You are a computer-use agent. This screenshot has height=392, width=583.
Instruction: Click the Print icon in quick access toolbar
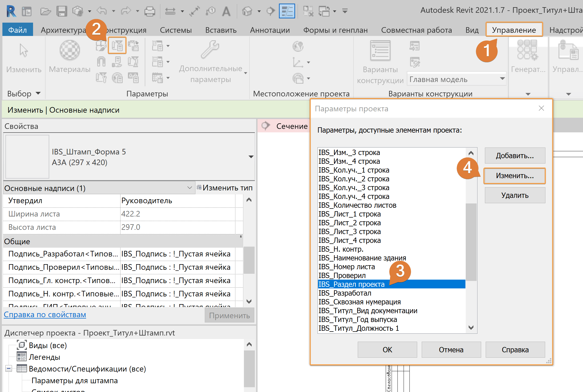[x=150, y=11]
